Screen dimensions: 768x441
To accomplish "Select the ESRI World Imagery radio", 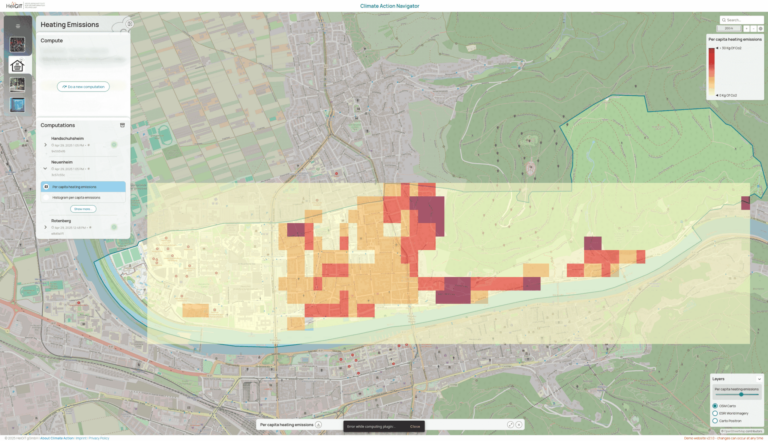I will click(x=716, y=413).
